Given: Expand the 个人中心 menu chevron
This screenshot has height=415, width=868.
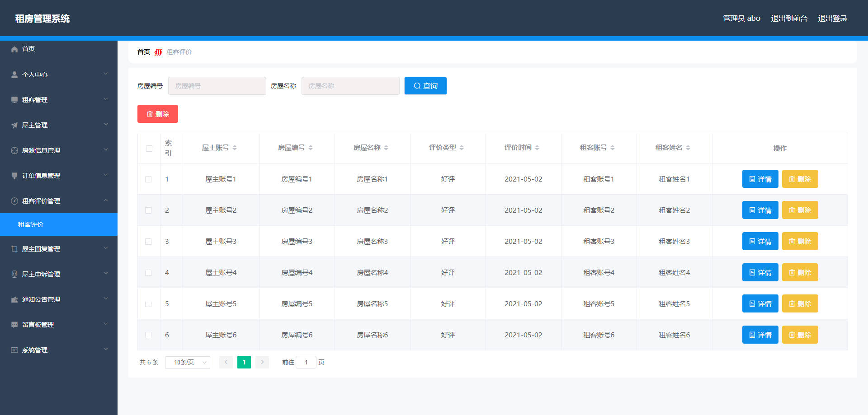Looking at the screenshot, I should [106, 74].
